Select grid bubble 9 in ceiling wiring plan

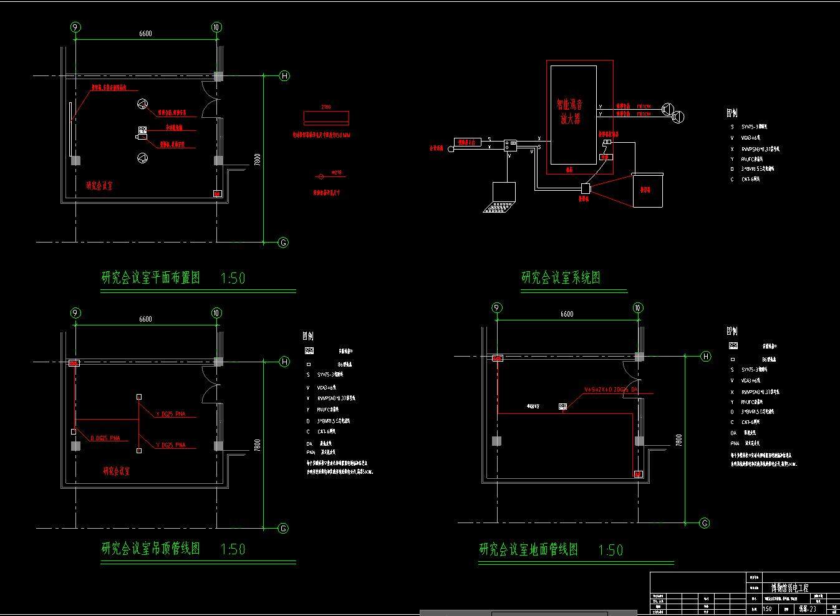[x=75, y=313]
